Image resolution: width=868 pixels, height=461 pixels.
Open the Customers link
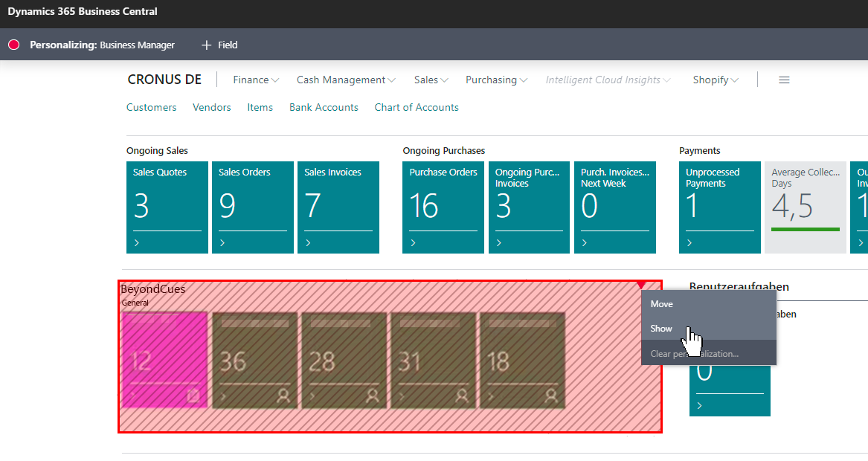[x=151, y=107]
